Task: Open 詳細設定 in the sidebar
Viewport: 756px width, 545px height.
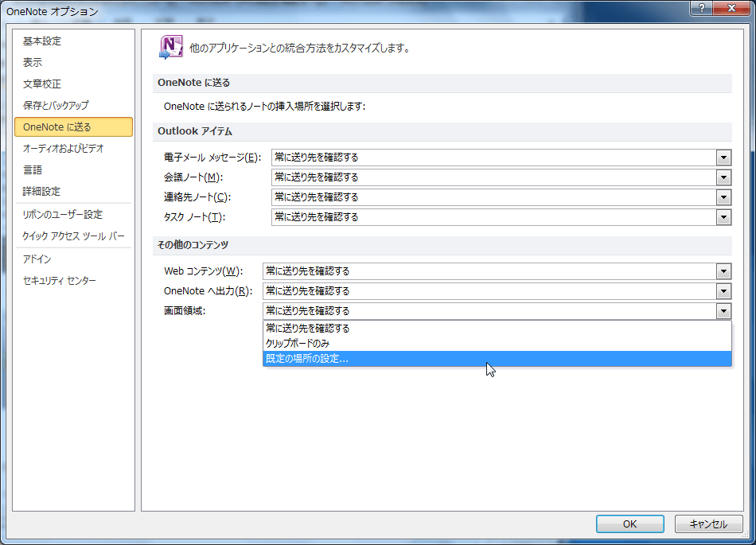Action: 41,191
